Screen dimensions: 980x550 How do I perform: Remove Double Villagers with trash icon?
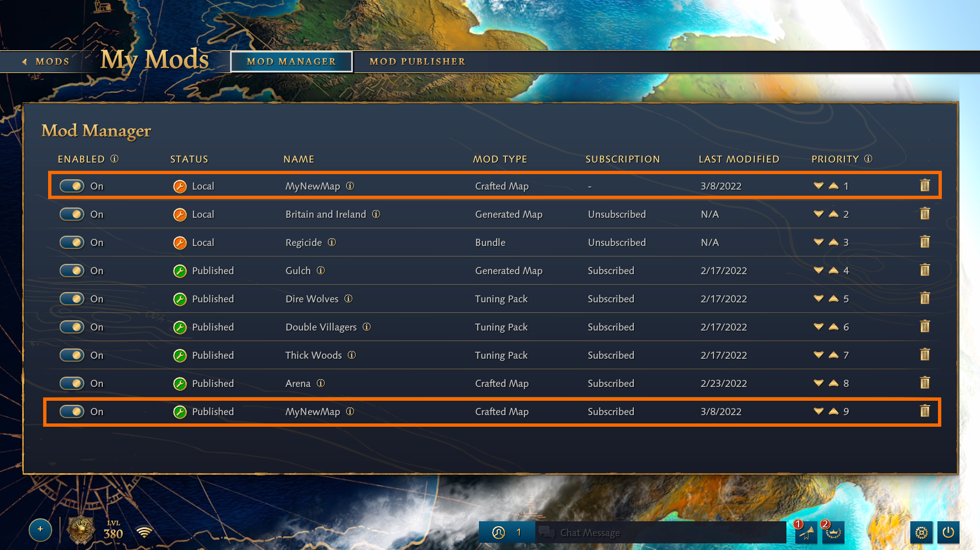pyautogui.click(x=925, y=326)
